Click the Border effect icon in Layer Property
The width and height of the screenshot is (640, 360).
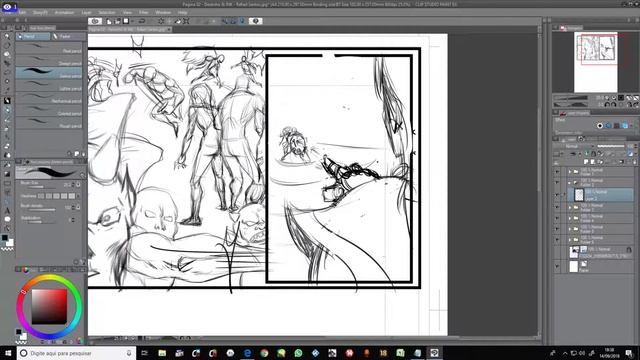tap(600, 126)
